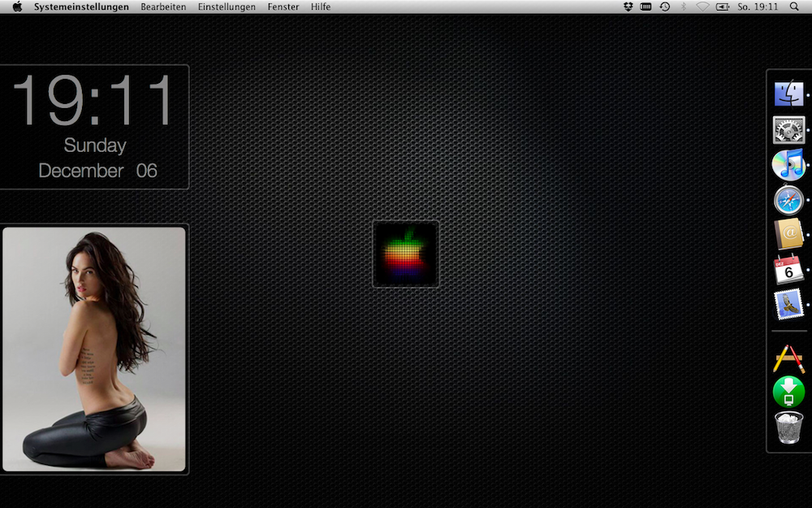Open Address Book in the dock
812x508 pixels.
[x=788, y=235]
